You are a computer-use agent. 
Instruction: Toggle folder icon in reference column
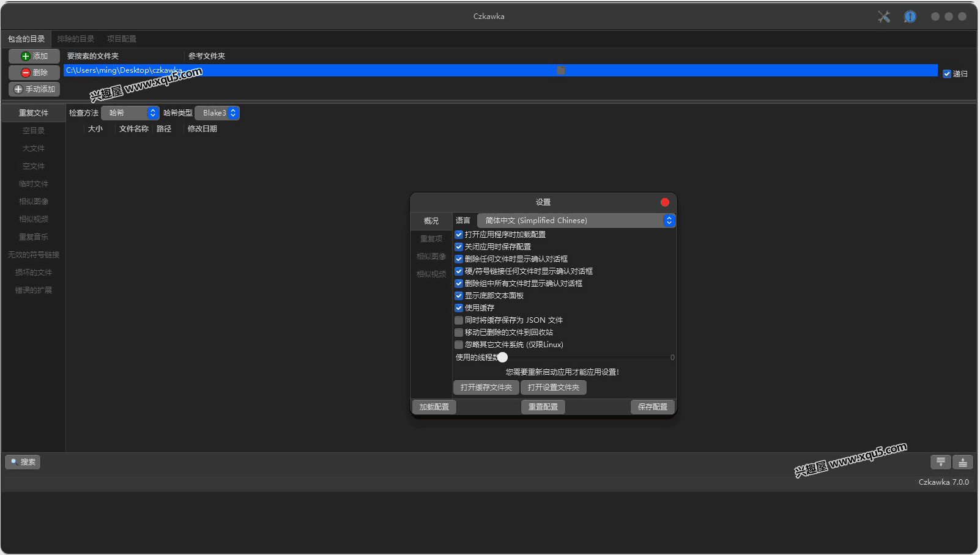(561, 70)
